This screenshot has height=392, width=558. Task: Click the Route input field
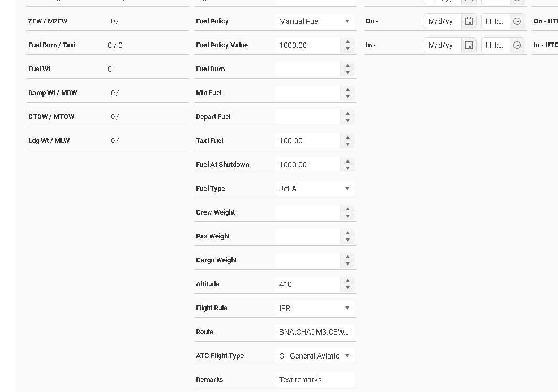(x=314, y=332)
